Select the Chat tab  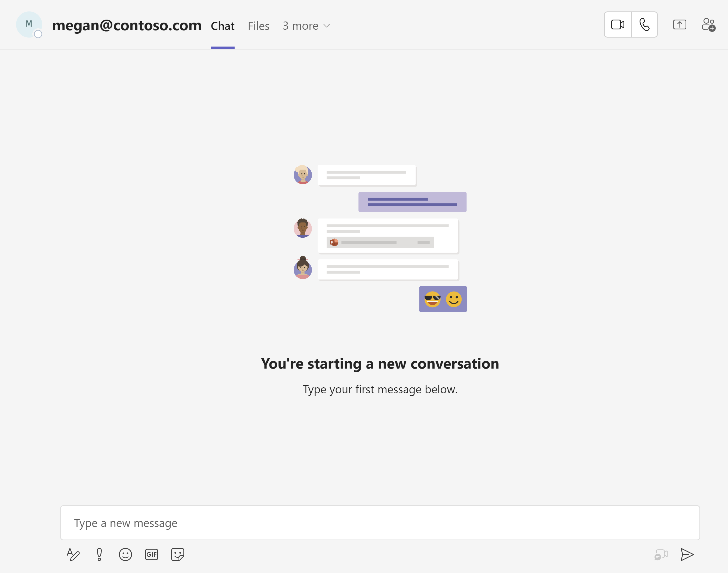(x=222, y=26)
